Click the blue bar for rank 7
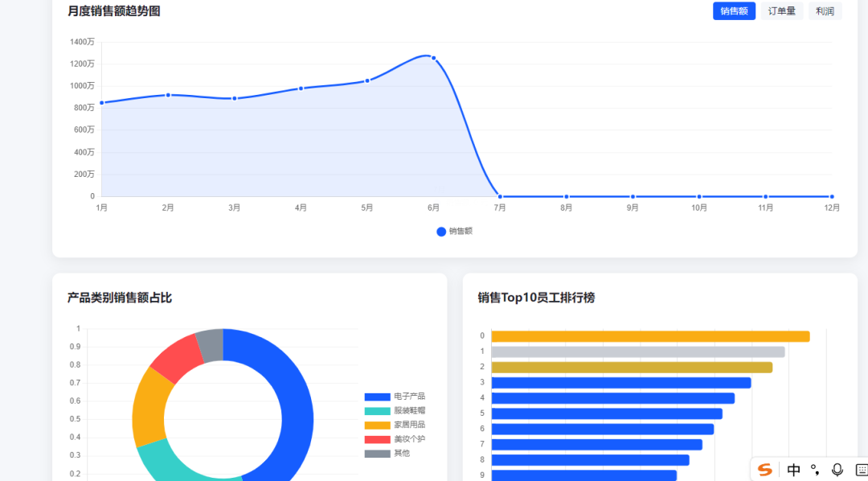The height and width of the screenshot is (481, 868). tap(596, 445)
